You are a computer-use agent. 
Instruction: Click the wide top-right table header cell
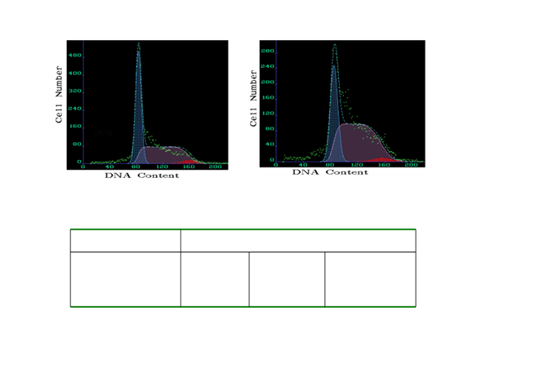tap(298, 241)
